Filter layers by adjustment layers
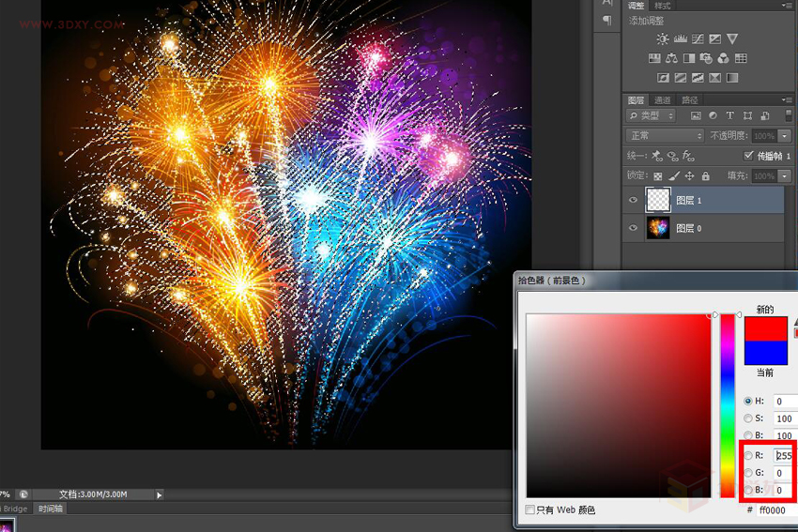The image size is (798, 532). point(713,116)
